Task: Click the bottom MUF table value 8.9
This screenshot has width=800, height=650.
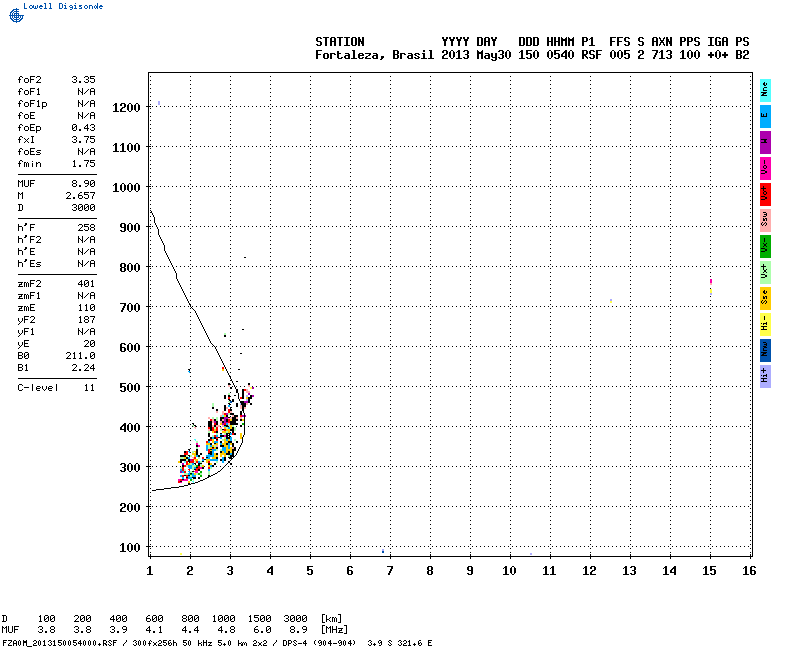Action: 298,630
